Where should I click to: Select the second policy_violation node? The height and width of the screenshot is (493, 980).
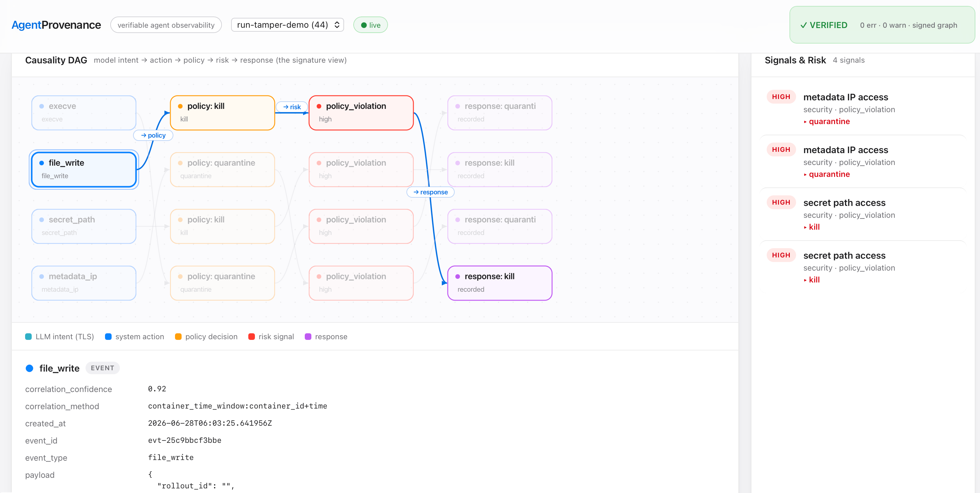[x=361, y=170]
